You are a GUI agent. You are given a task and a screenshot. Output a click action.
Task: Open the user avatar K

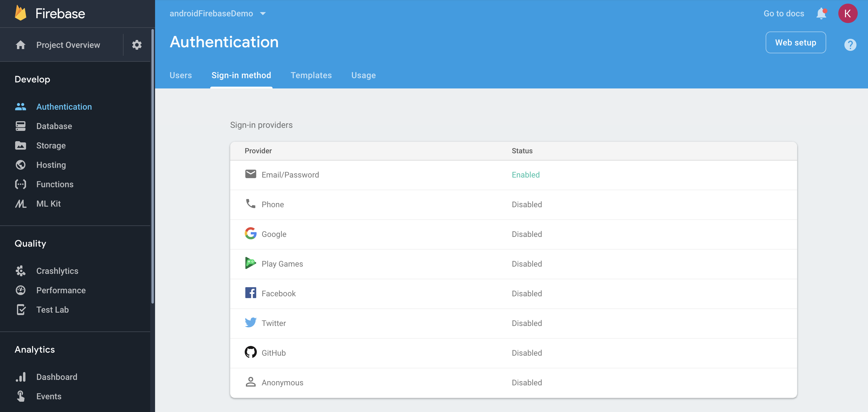click(847, 14)
